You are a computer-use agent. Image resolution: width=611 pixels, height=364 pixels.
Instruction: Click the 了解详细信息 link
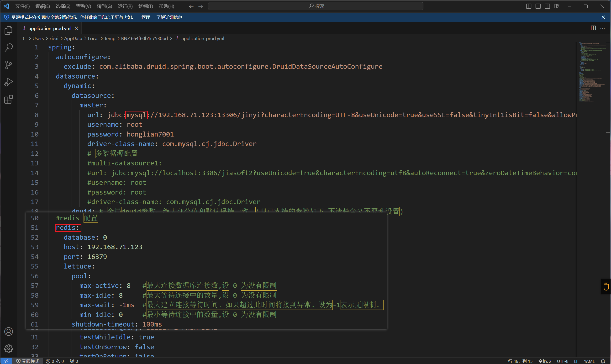[169, 17]
